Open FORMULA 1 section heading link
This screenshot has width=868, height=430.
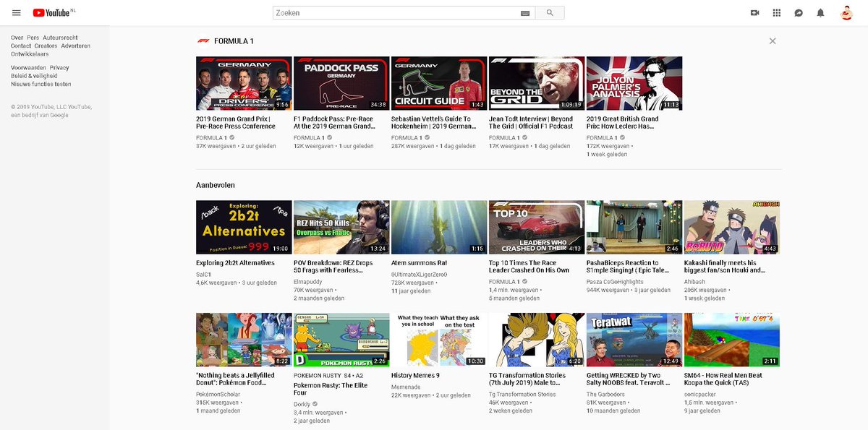click(x=234, y=41)
